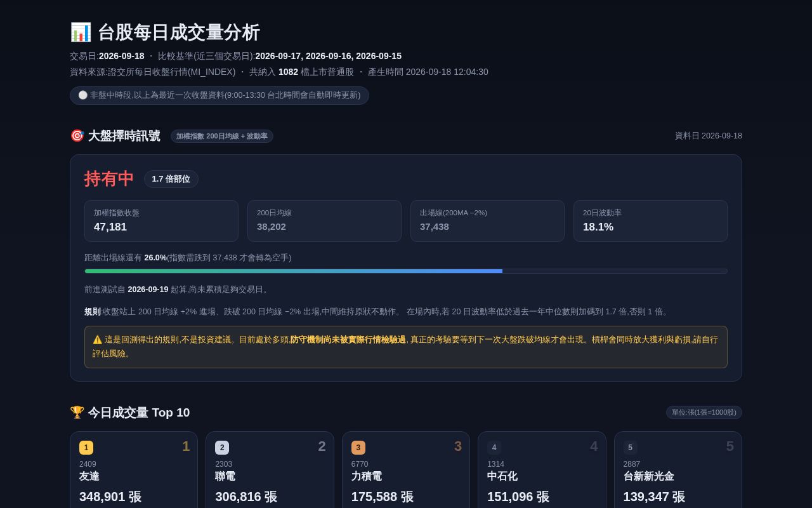Click 產生時間 2026-09-18 12:04:30 timestamp
The image size is (812, 508).
click(428, 72)
